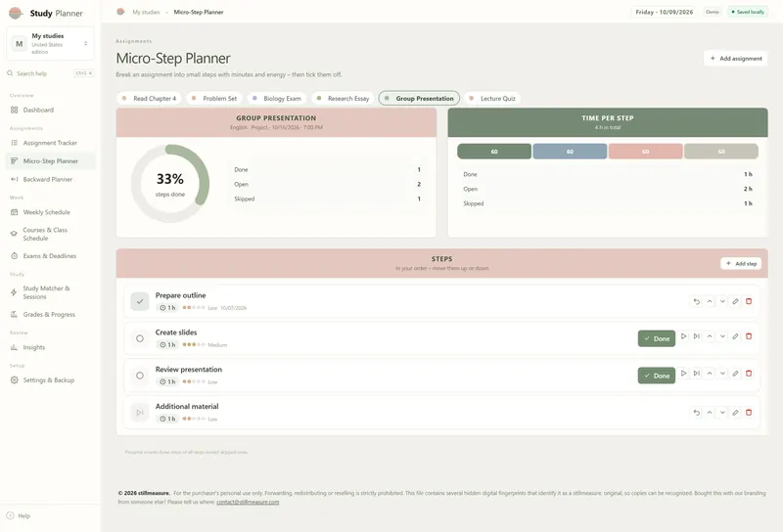Click the pink third time segment

coord(646,152)
